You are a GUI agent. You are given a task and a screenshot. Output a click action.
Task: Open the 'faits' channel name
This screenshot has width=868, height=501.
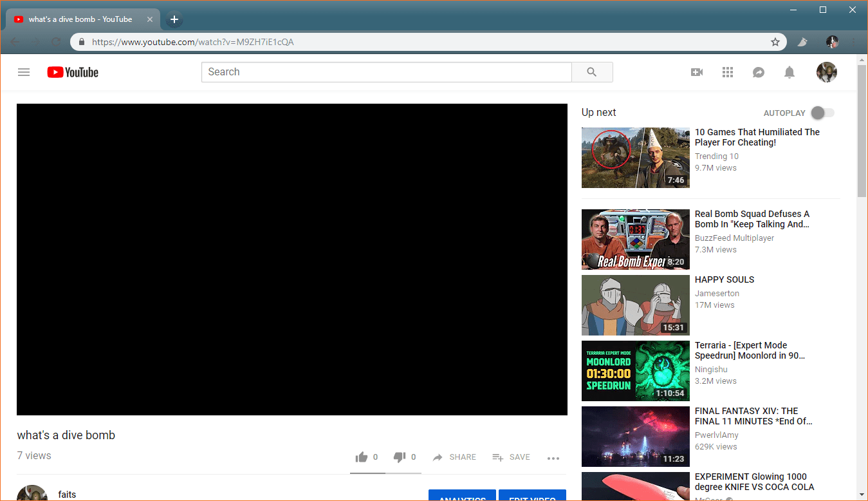point(67,495)
